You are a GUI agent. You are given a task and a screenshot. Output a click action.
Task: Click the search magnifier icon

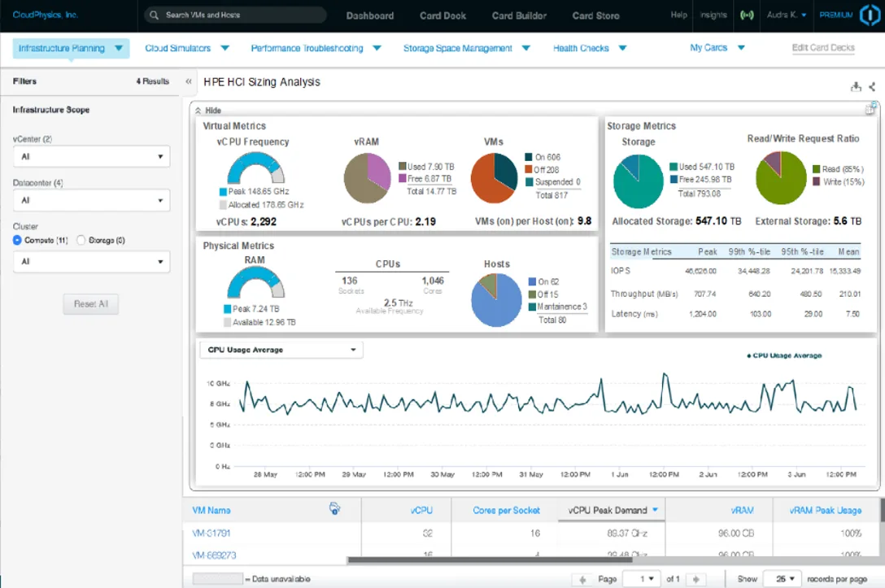point(154,15)
